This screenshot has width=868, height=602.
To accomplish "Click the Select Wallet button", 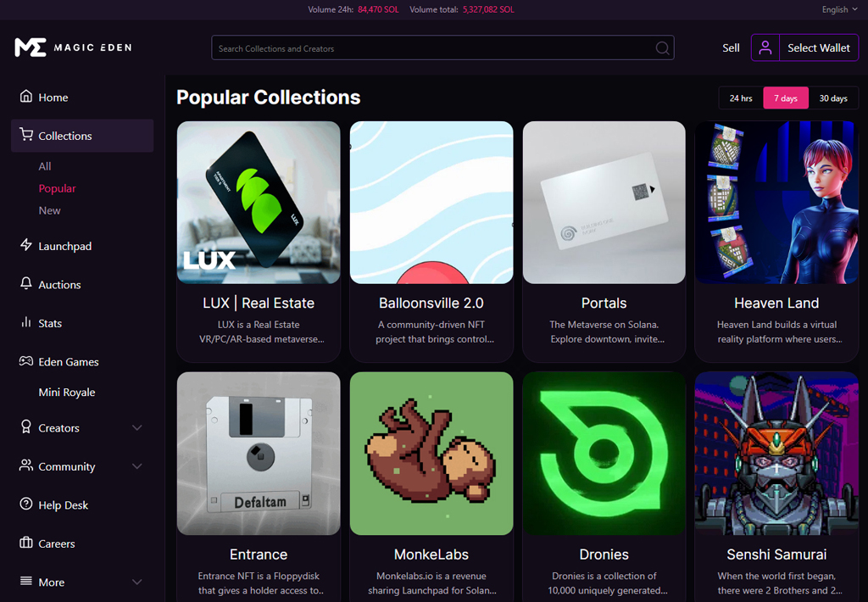I will [x=819, y=47].
